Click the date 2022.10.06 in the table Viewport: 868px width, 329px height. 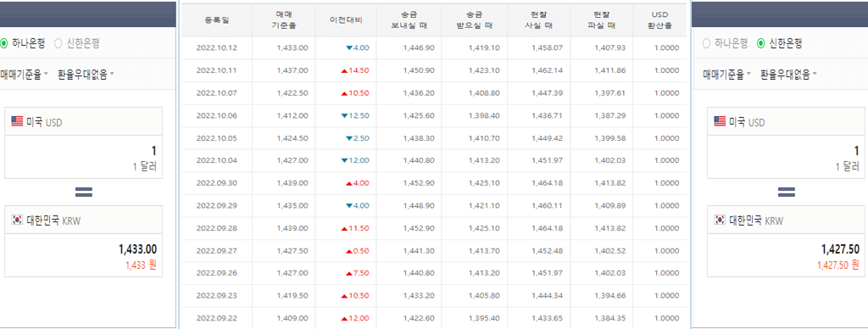point(216,116)
